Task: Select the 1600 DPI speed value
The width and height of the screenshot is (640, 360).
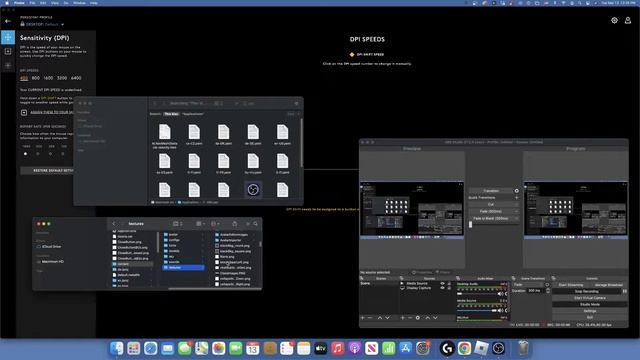Action: coord(48,78)
